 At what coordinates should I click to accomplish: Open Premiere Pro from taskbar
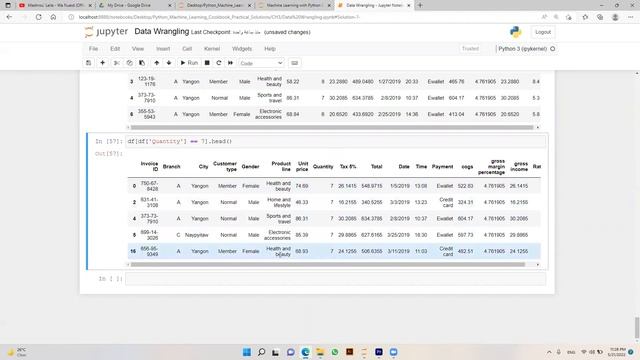click(x=379, y=352)
